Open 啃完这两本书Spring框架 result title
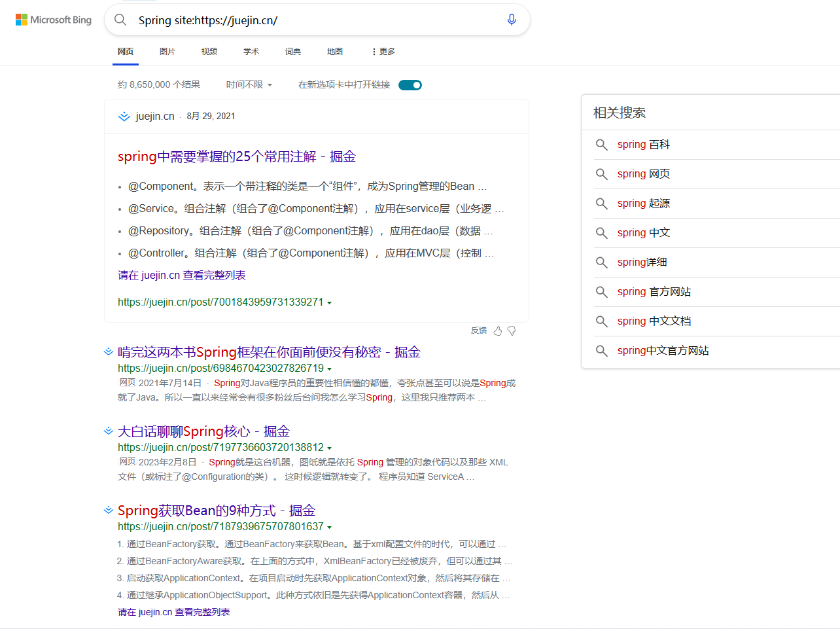 point(269,352)
